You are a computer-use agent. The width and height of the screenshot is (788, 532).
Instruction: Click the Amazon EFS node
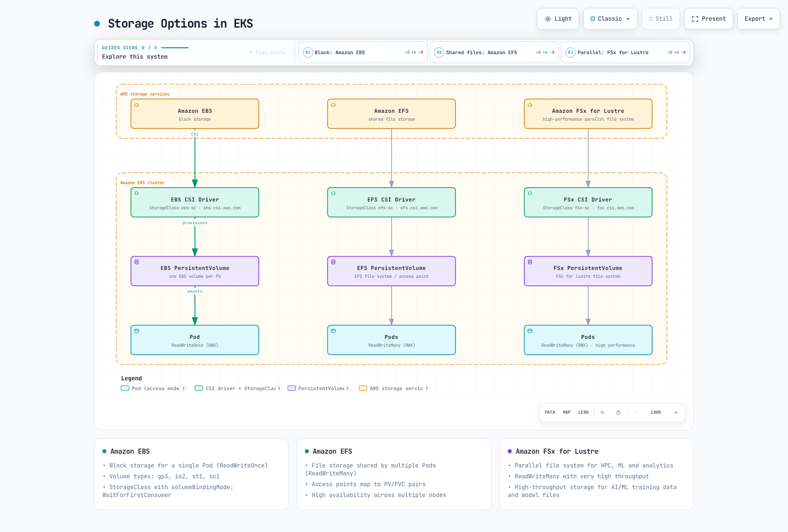(x=392, y=114)
